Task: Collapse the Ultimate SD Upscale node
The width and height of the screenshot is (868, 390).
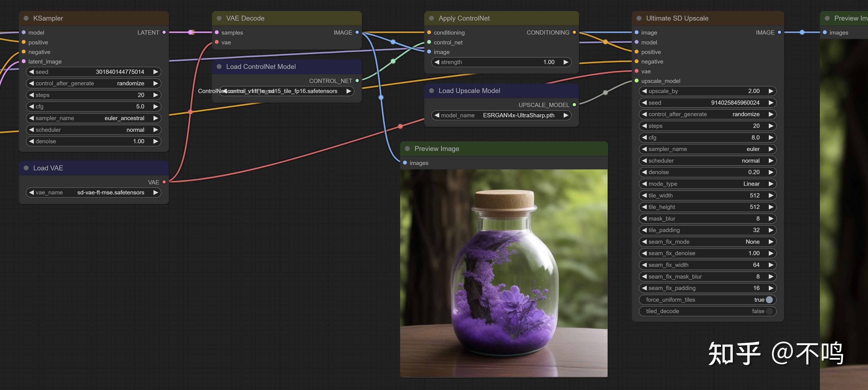Action: point(639,18)
